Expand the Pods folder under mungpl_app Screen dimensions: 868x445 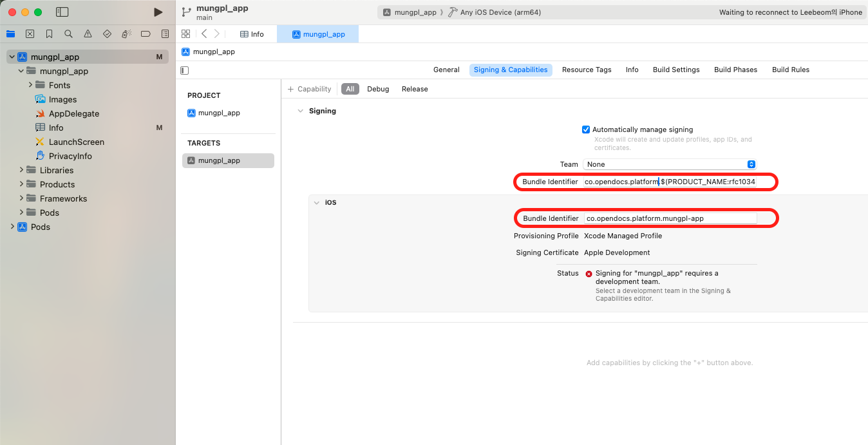[21, 213]
